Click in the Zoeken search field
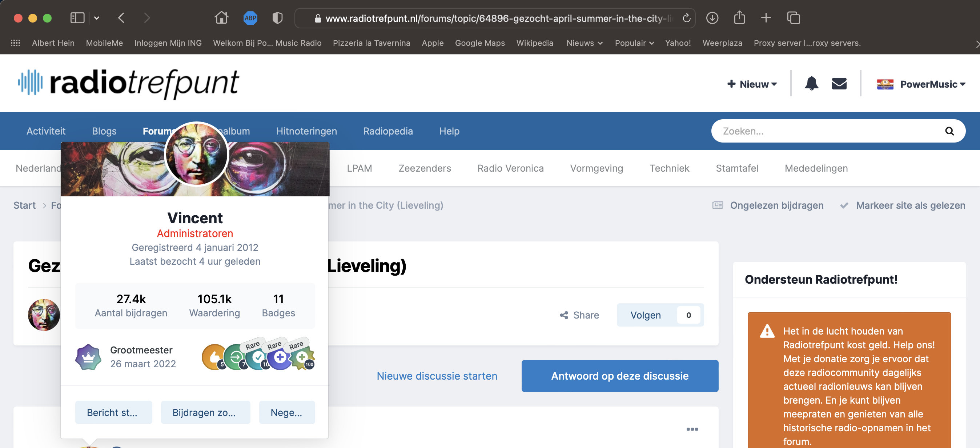 point(818,131)
